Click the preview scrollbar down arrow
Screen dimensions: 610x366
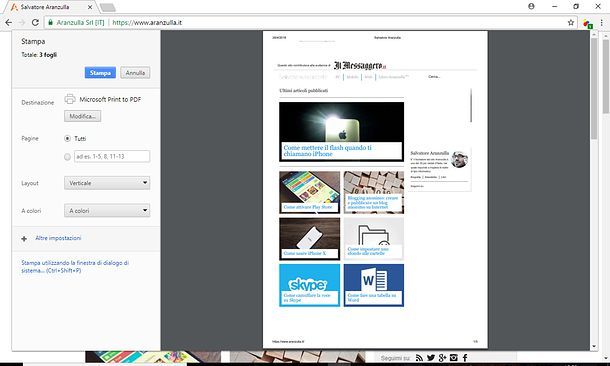click(594, 346)
